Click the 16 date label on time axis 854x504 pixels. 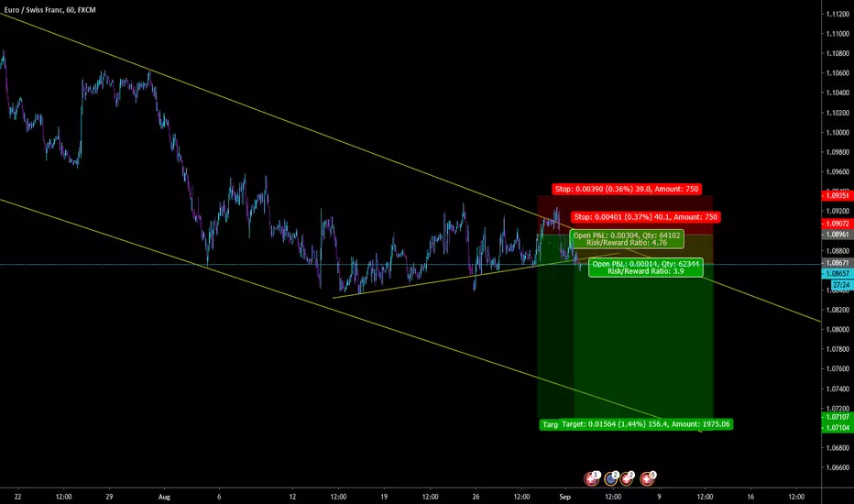[x=750, y=497]
